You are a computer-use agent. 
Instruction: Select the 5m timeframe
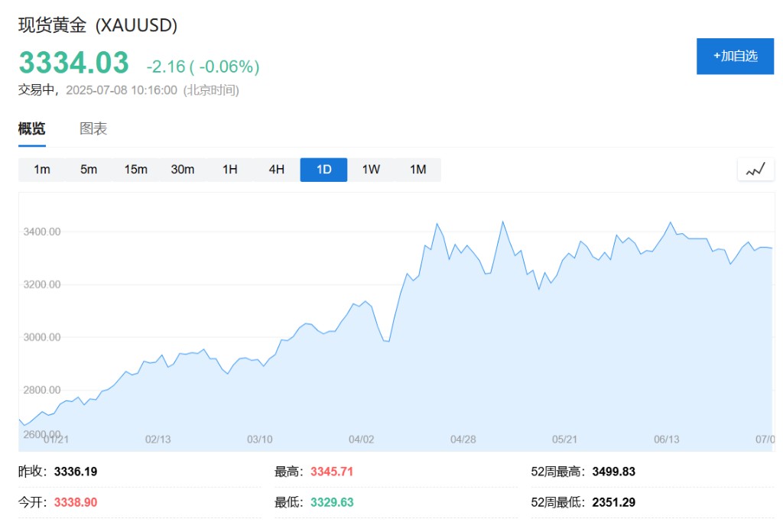click(x=89, y=170)
